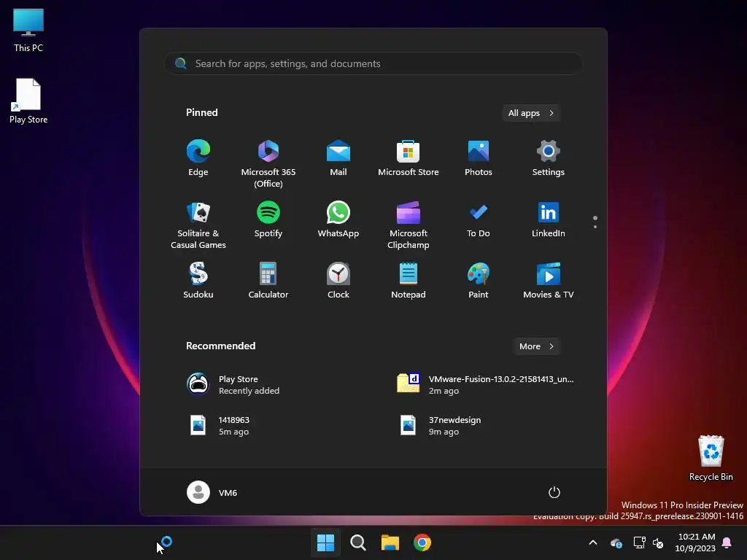Screen dimensions: 747x560
Task: Show hidden system tray icons
Action: [x=593, y=542]
